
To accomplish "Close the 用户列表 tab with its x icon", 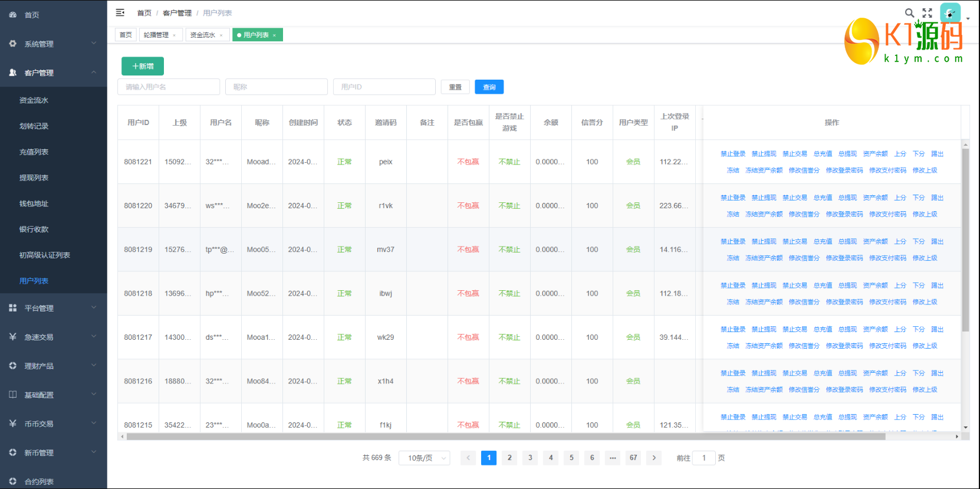I will coord(274,35).
